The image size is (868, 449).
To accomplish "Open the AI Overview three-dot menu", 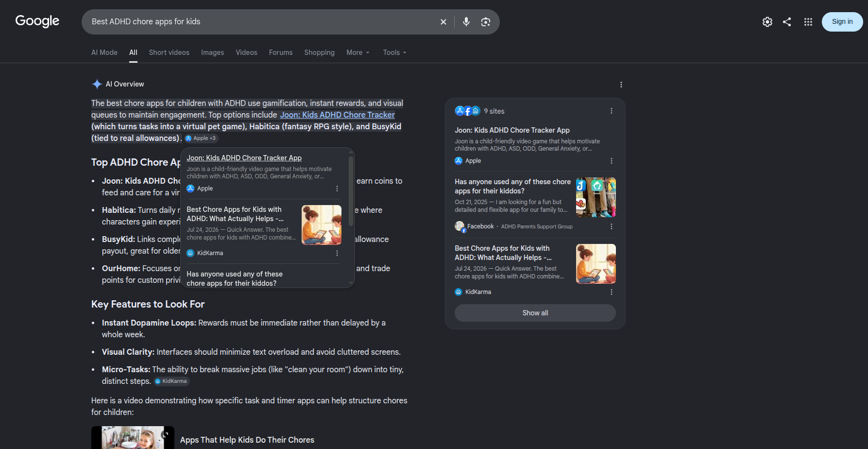I will pyautogui.click(x=621, y=85).
